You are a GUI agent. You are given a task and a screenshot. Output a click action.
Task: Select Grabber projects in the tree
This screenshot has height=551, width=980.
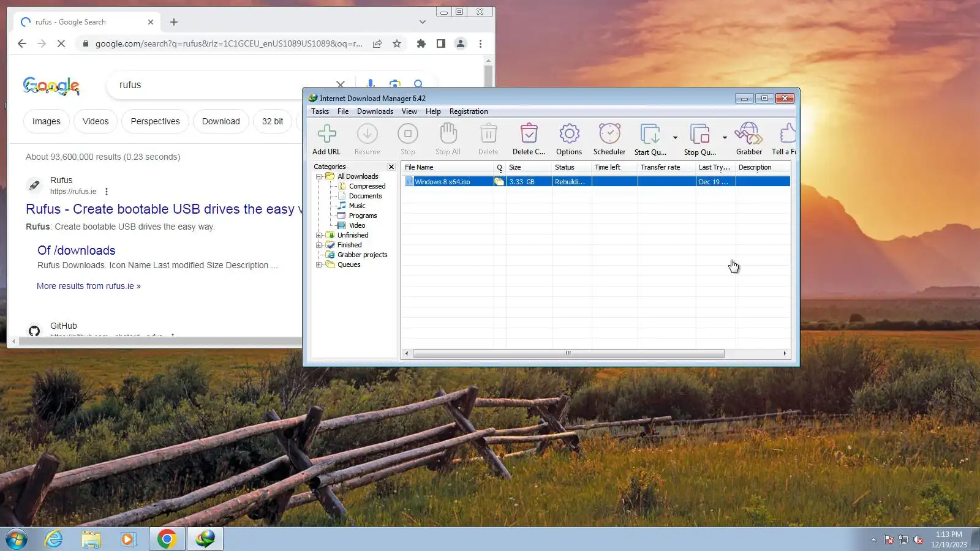362,255
